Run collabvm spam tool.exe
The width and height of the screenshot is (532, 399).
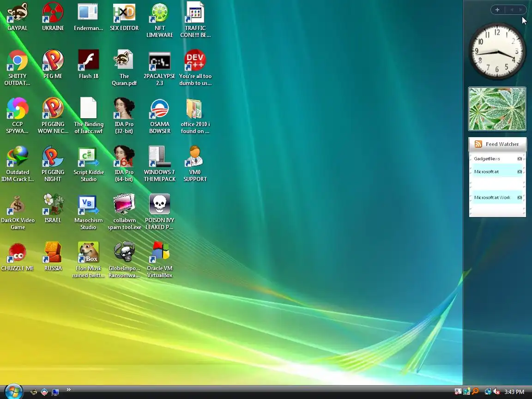tap(124, 212)
